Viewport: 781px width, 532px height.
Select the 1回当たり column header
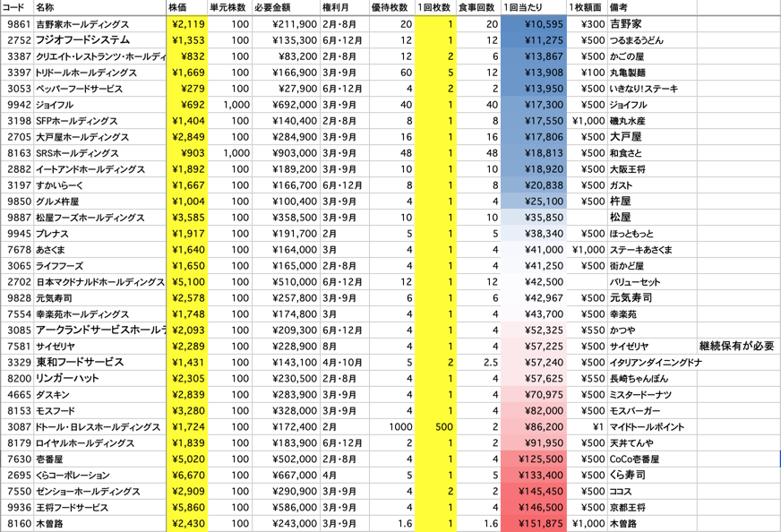coord(534,7)
